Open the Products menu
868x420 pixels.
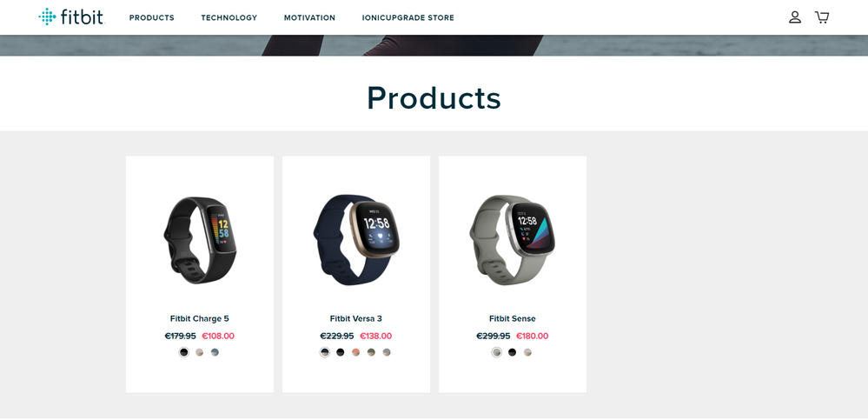click(152, 17)
